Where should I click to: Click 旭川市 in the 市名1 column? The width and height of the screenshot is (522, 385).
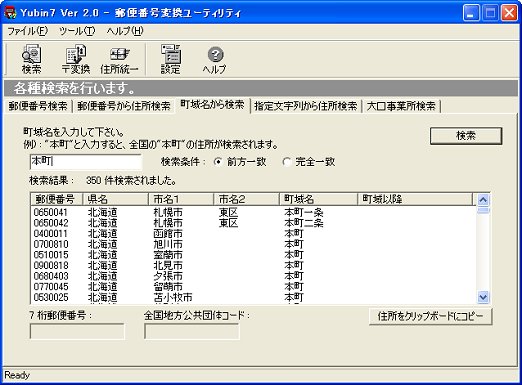tap(168, 244)
